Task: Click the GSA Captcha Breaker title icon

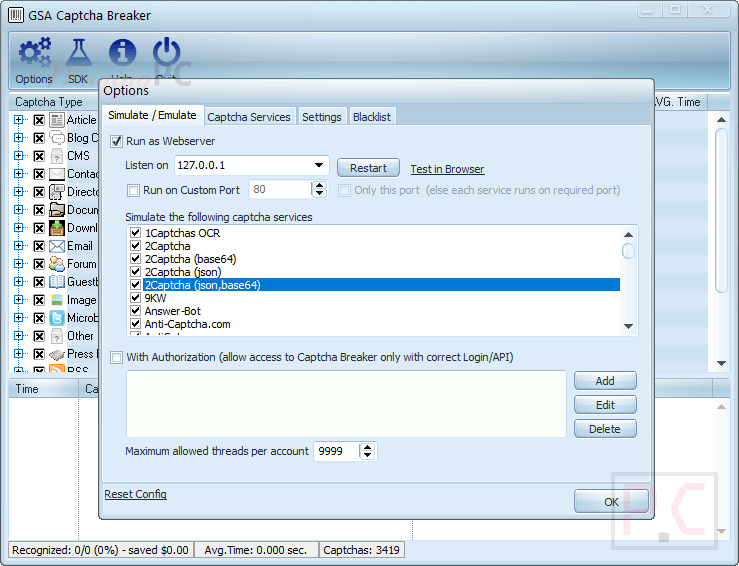Action: click(16, 15)
